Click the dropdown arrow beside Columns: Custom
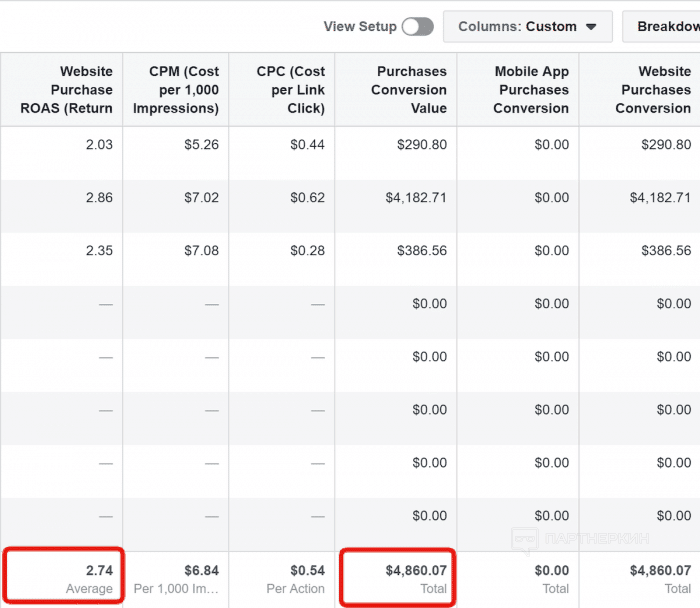 591,27
